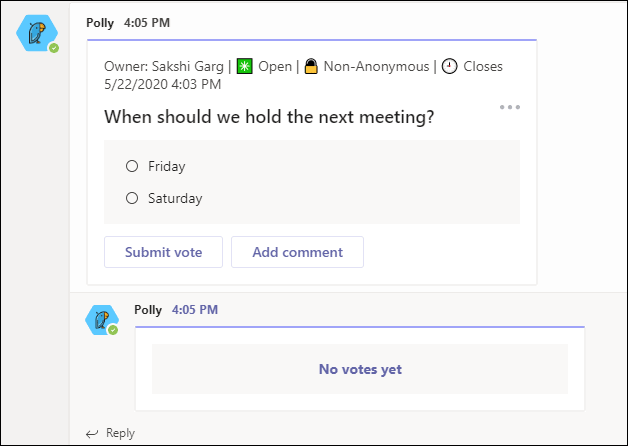The height and width of the screenshot is (446, 628).
Task: Click Polly bot avatar on first message
Action: (37, 33)
